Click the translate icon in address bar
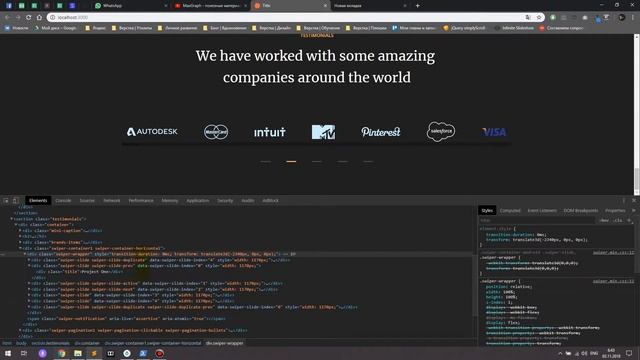Screen dimensions: 640x360 [528, 17]
